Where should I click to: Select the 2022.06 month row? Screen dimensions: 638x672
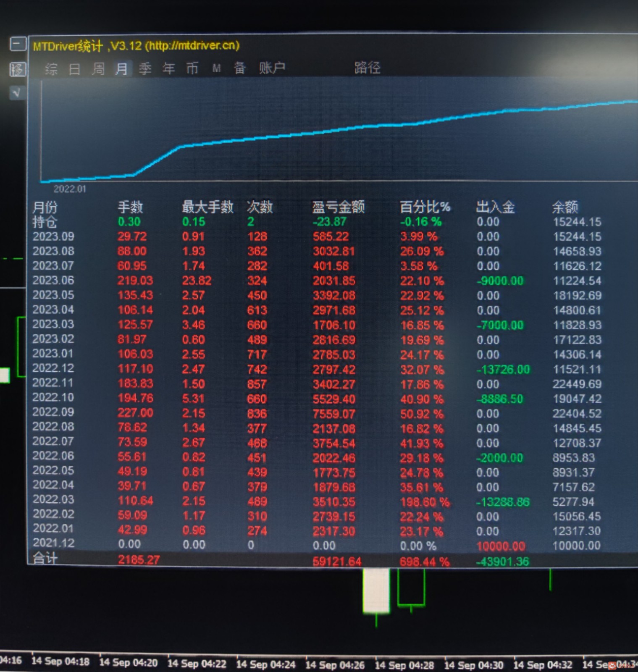tap(317, 457)
